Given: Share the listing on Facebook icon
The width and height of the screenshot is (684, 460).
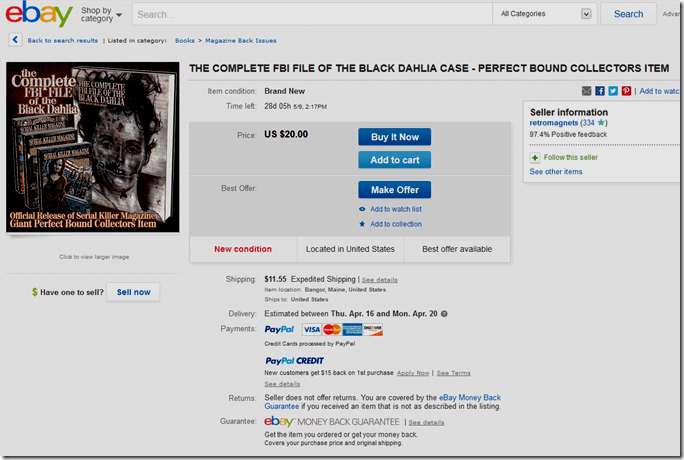Looking at the screenshot, I should point(600,91).
